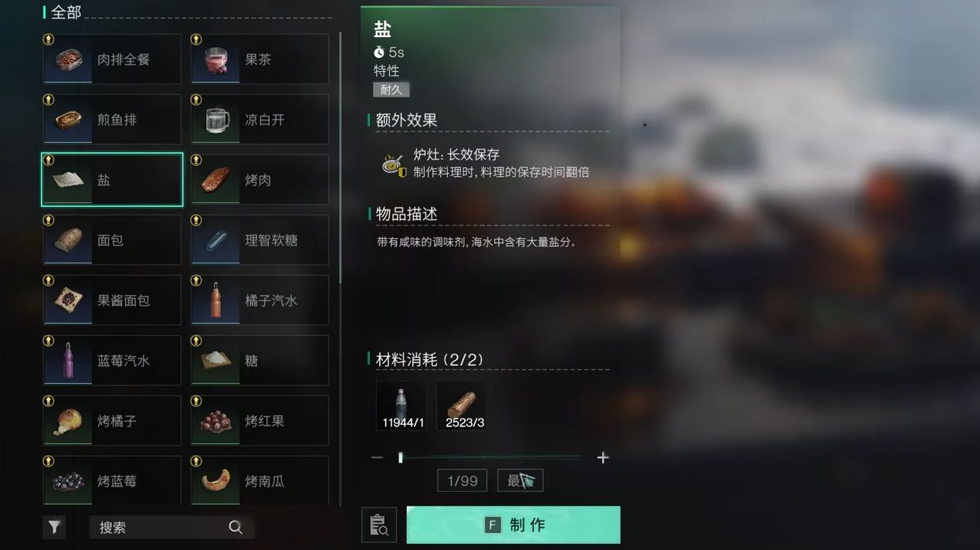Click the quantity slider handle
The height and width of the screenshot is (550, 980).
400,457
